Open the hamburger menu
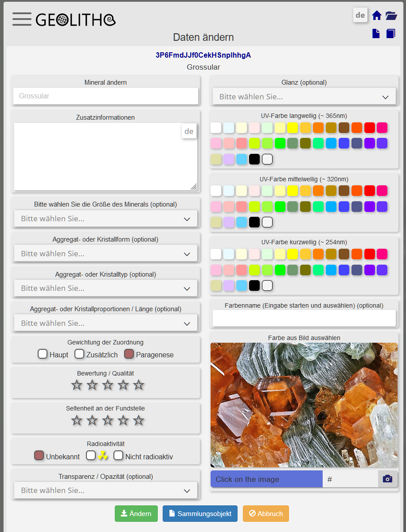Viewport: 406px width, 532px height. 22,19
